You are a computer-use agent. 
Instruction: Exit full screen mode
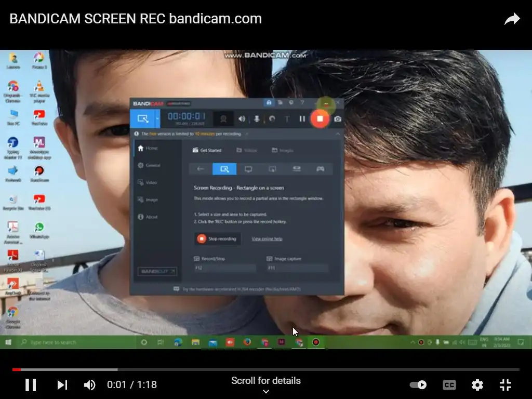pos(505,385)
